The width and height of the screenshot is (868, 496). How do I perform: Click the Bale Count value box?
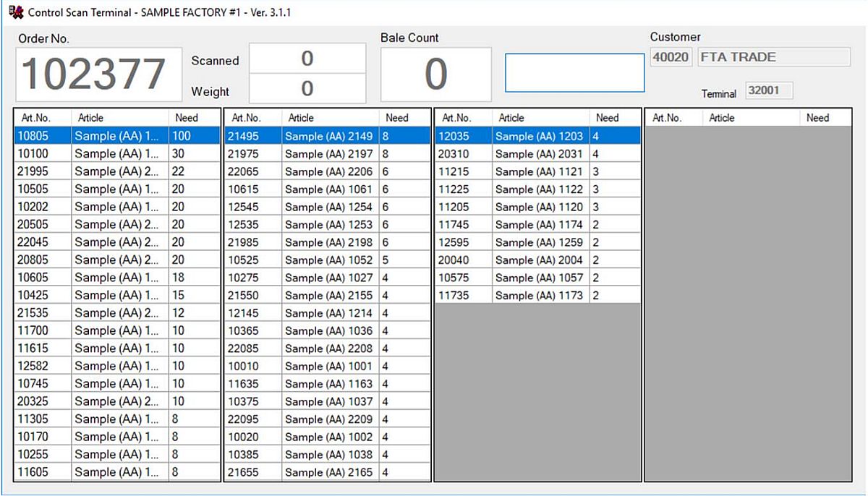pyautogui.click(x=435, y=74)
